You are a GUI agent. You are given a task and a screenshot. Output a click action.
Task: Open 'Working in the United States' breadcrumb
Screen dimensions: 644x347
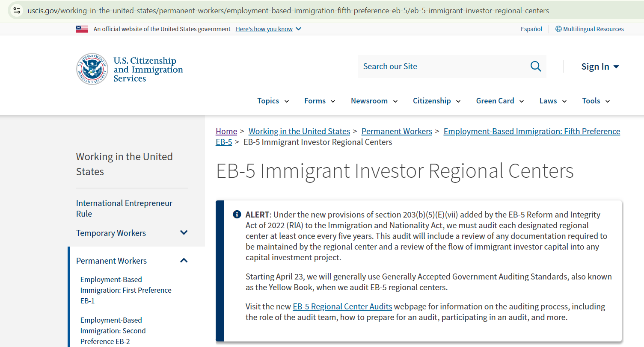tap(300, 131)
